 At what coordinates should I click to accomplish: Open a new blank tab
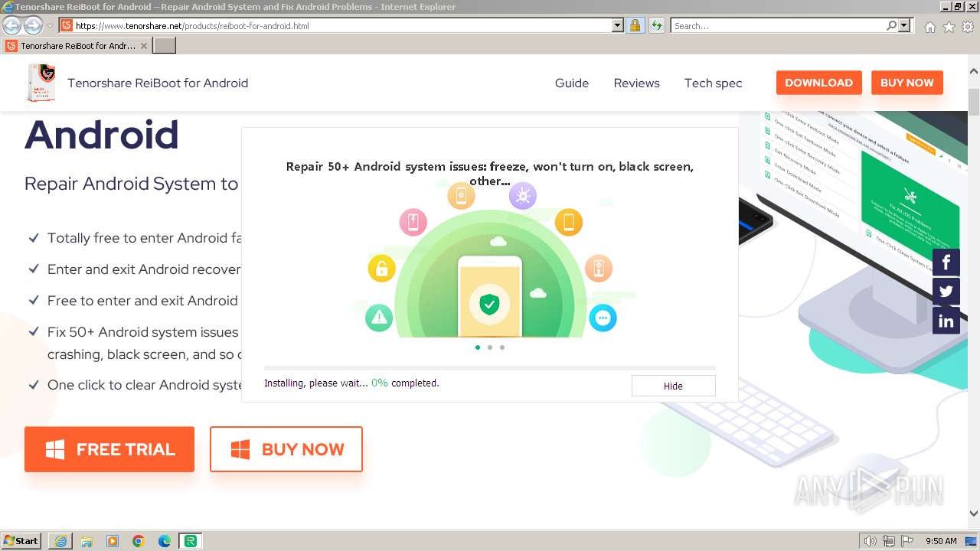[x=165, y=46]
